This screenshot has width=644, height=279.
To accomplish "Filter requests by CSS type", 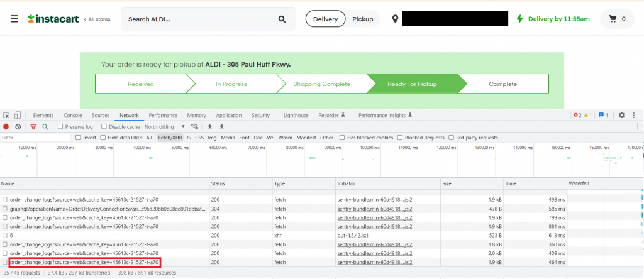I will coord(199,138).
